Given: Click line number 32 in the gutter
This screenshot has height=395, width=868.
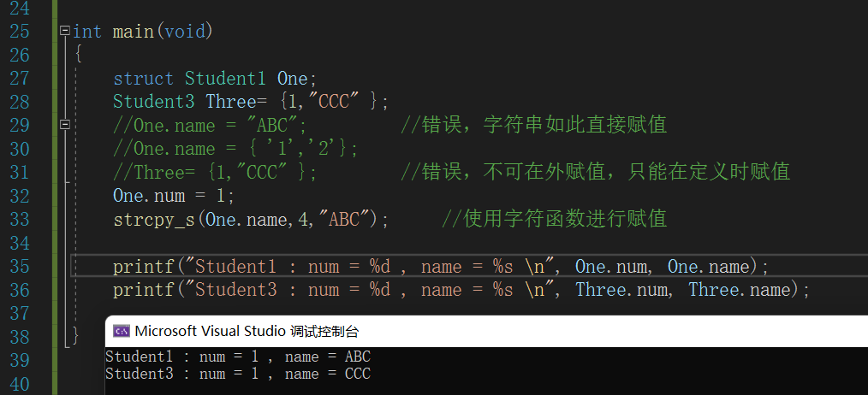Looking at the screenshot, I should point(20,196).
